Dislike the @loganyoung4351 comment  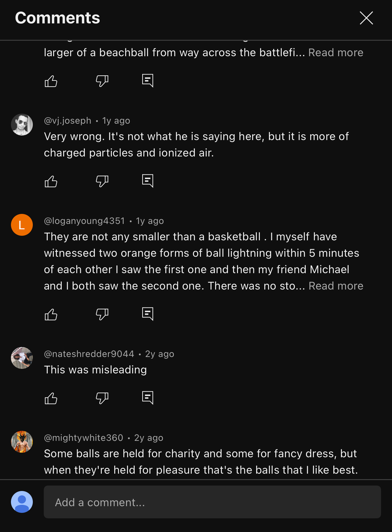(102, 314)
